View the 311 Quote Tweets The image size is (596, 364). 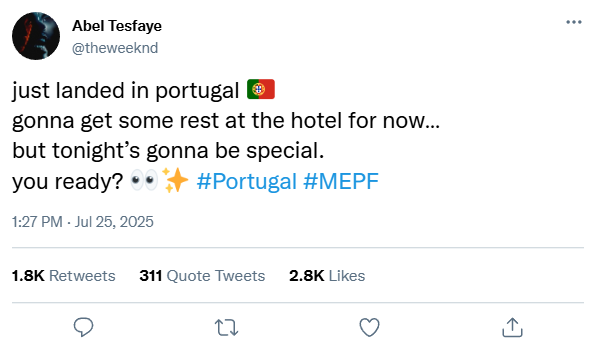[202, 275]
